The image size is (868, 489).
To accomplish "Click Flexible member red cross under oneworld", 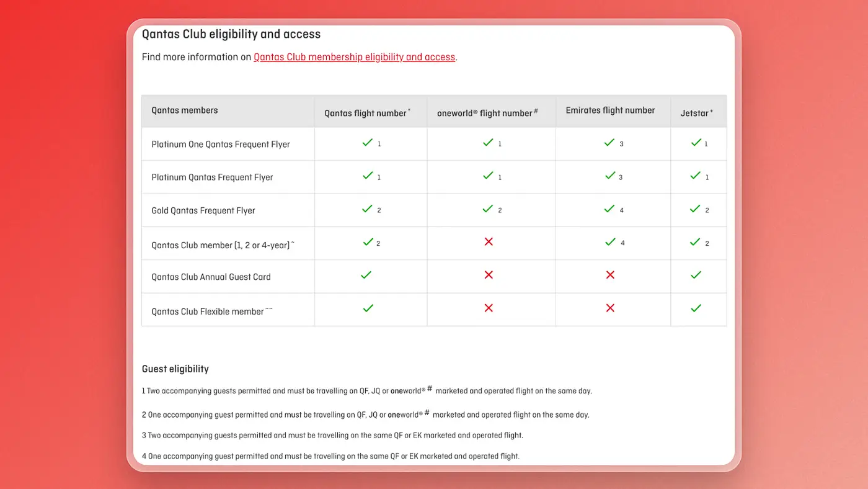I will (x=489, y=308).
